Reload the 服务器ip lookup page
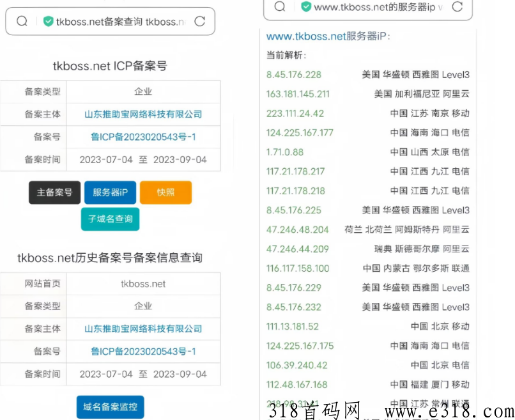This screenshot has width=515, height=420. pos(457,6)
